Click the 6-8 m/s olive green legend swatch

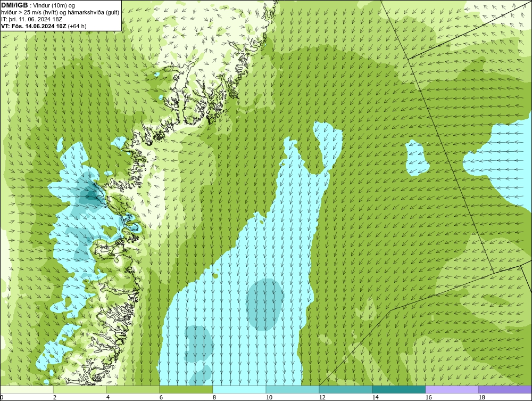[x=186, y=389]
